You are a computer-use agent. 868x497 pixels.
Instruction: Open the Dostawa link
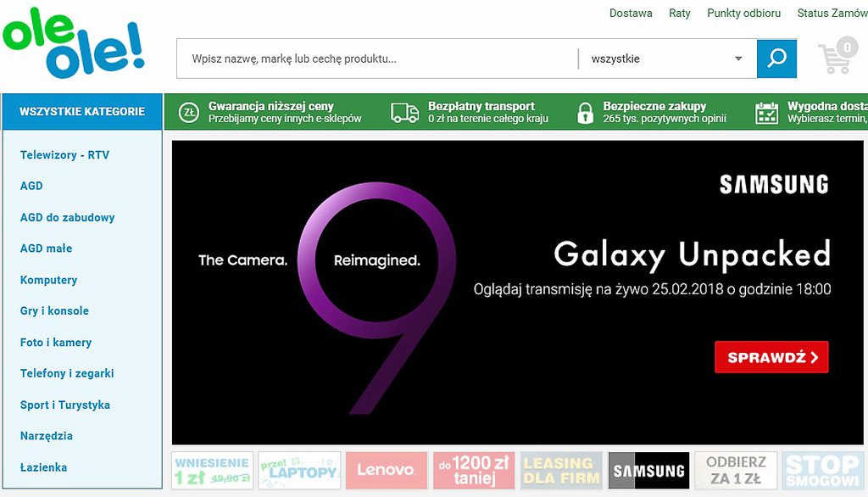click(631, 13)
